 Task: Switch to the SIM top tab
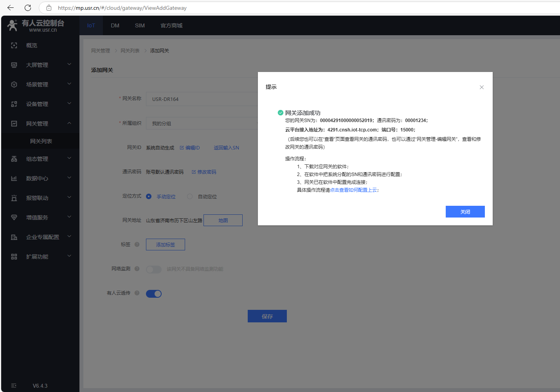(x=140, y=25)
